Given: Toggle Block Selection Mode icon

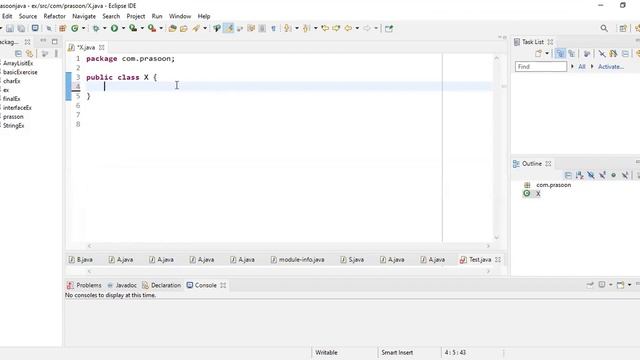Looking at the screenshot, I should [262, 28].
